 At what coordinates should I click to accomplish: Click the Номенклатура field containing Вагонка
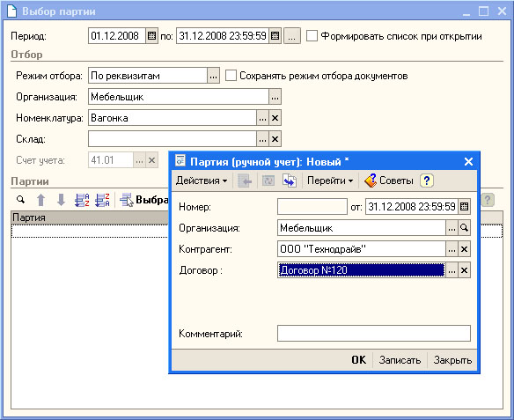(173, 118)
